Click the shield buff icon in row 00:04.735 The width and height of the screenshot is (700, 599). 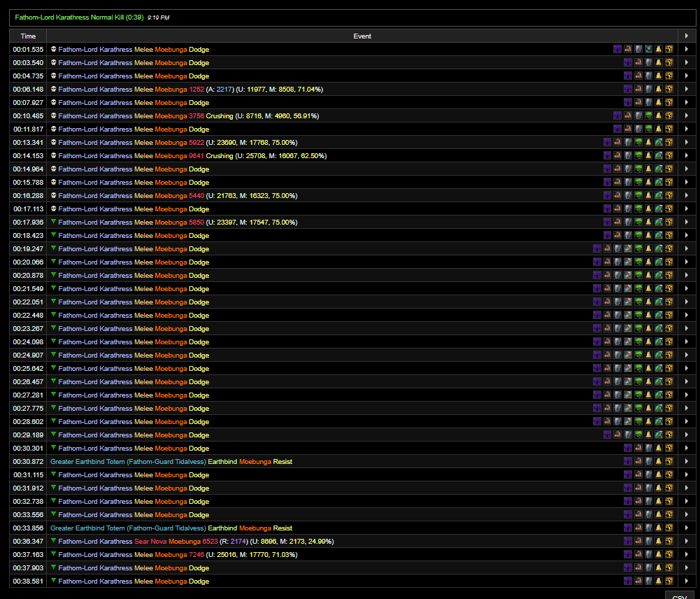coord(648,76)
